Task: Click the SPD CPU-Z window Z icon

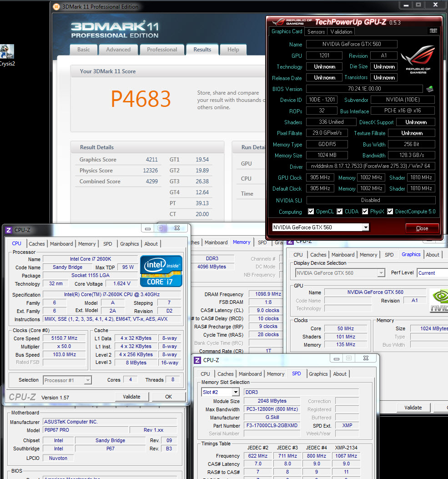Action: (197, 360)
